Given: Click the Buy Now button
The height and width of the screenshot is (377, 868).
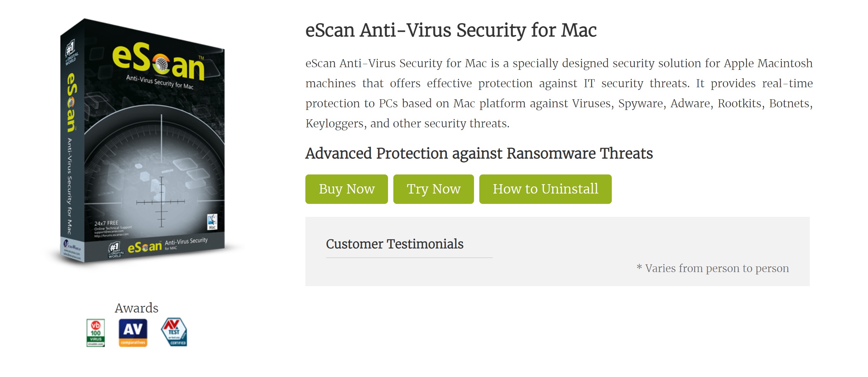Looking at the screenshot, I should 347,189.
